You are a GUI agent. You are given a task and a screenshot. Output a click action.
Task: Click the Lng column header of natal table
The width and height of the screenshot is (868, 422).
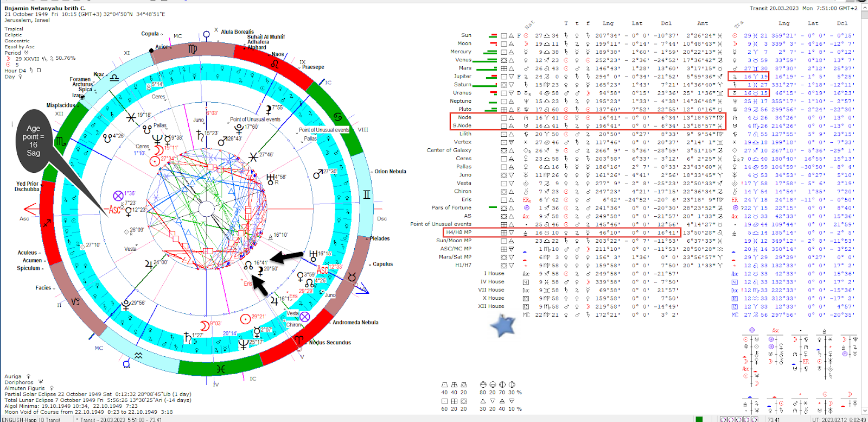point(608,23)
